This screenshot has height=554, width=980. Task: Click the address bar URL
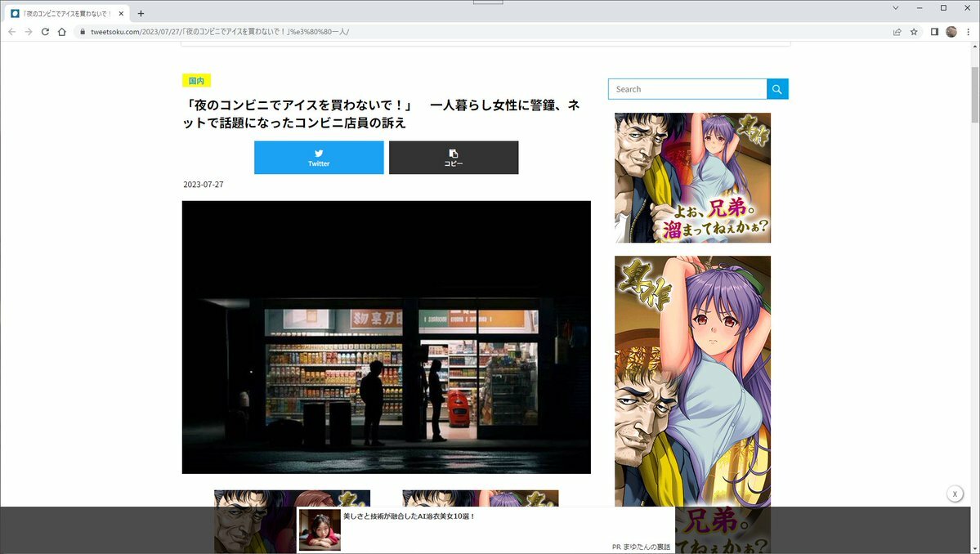(220, 32)
